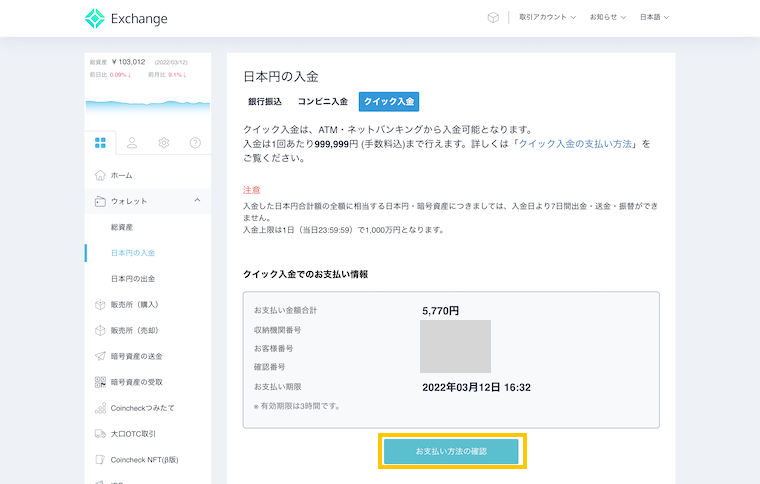Open the 日本語 language dropdown
The image size is (760, 484).
tap(654, 18)
